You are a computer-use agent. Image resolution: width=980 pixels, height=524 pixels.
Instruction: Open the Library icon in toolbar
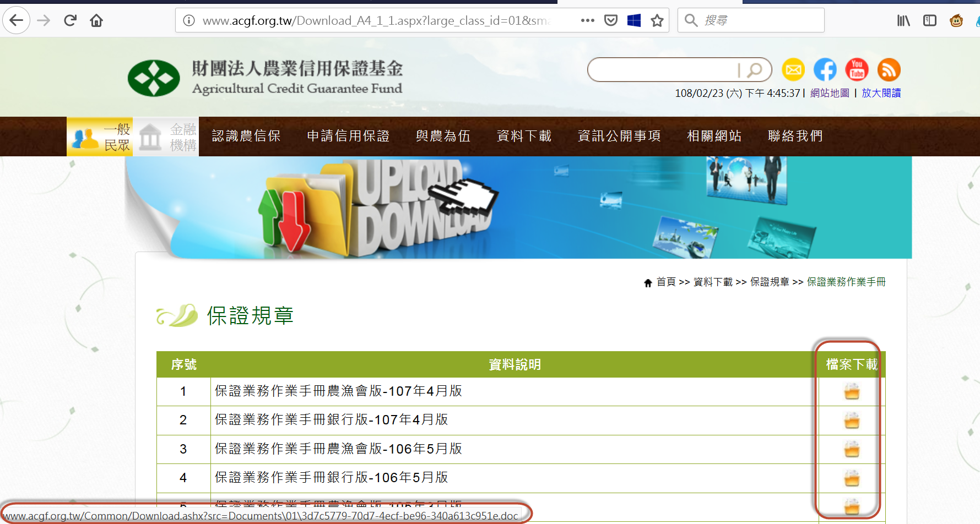click(x=903, y=20)
